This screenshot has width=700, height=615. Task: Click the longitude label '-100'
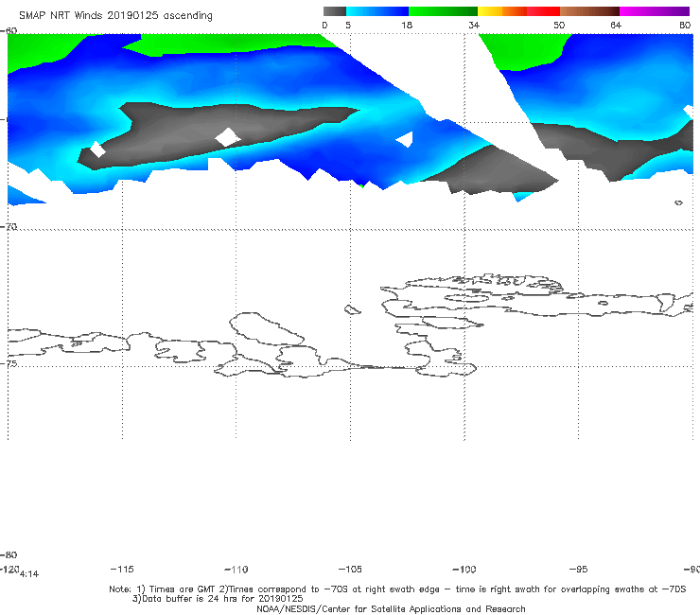click(464, 569)
